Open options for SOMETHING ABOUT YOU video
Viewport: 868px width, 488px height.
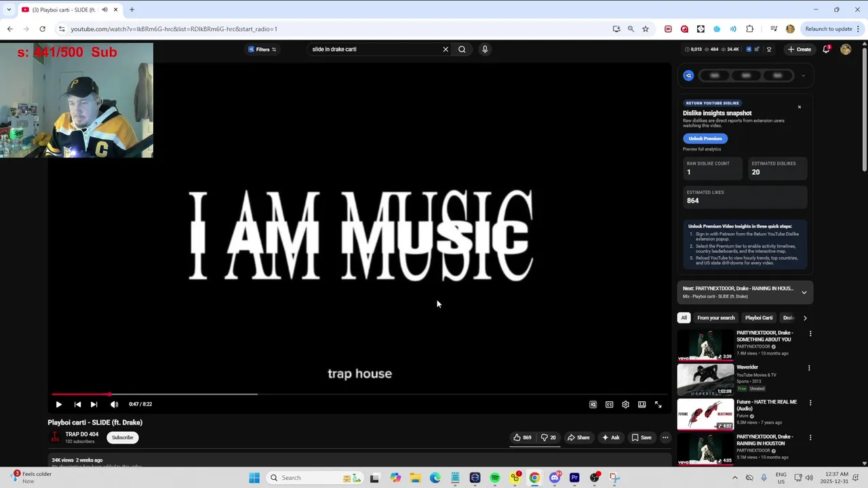pyautogui.click(x=810, y=333)
